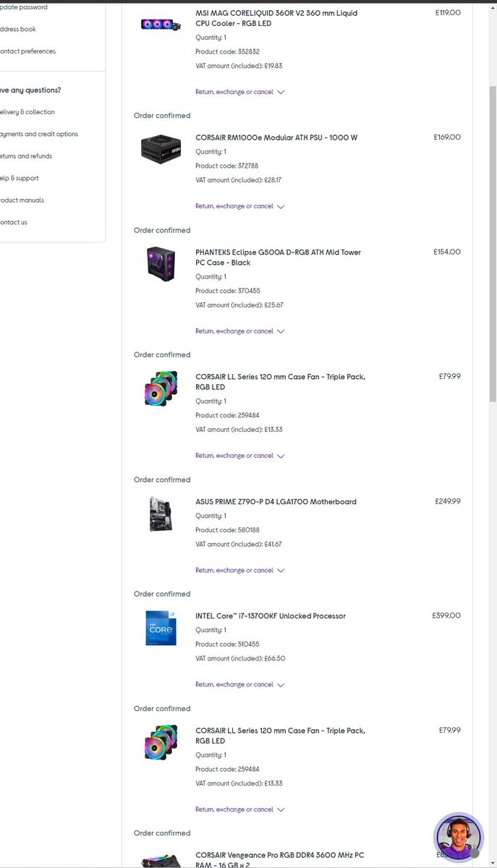Open ASUS PRIME Z790-P D4 Motherboard title
The height and width of the screenshot is (868, 497).
pyautogui.click(x=276, y=501)
